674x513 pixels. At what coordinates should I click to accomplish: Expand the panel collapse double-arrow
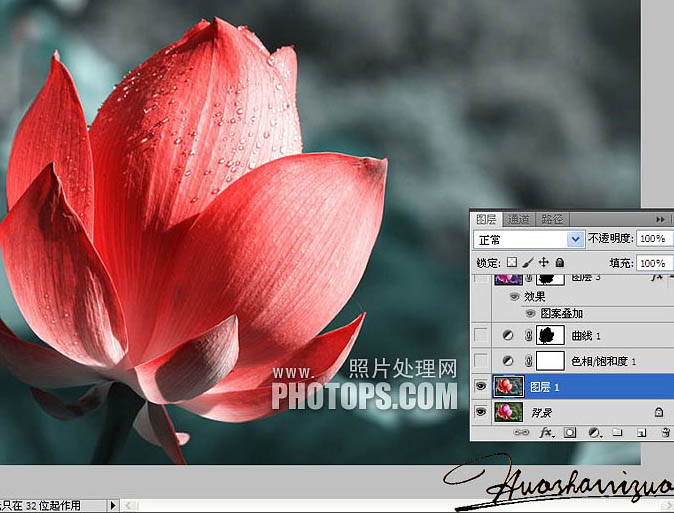[660, 219]
